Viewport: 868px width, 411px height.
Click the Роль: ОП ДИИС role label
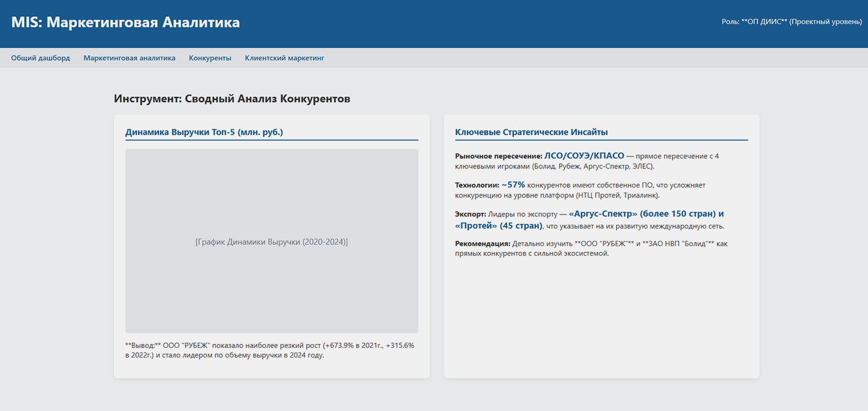tap(791, 22)
